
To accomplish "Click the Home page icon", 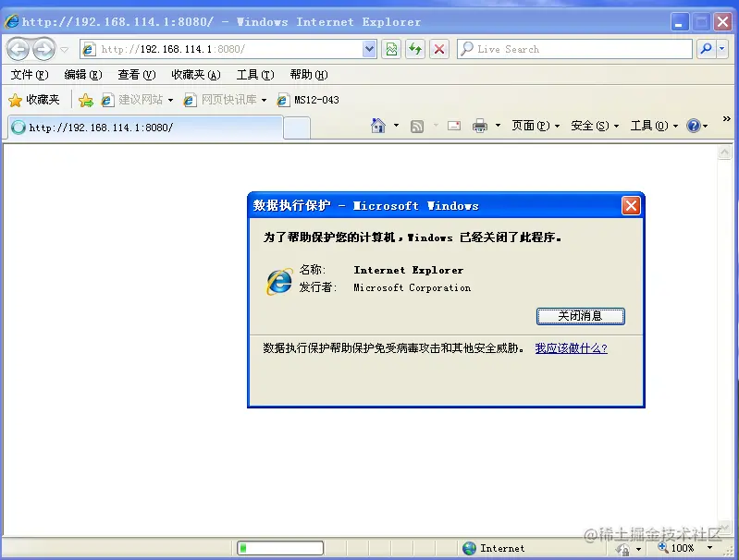I will pyautogui.click(x=378, y=126).
